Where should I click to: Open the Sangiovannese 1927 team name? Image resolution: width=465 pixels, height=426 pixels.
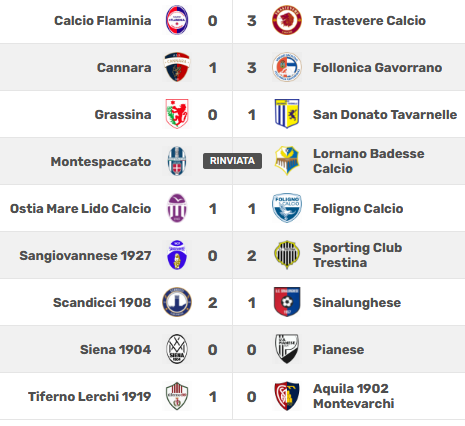click(x=85, y=256)
